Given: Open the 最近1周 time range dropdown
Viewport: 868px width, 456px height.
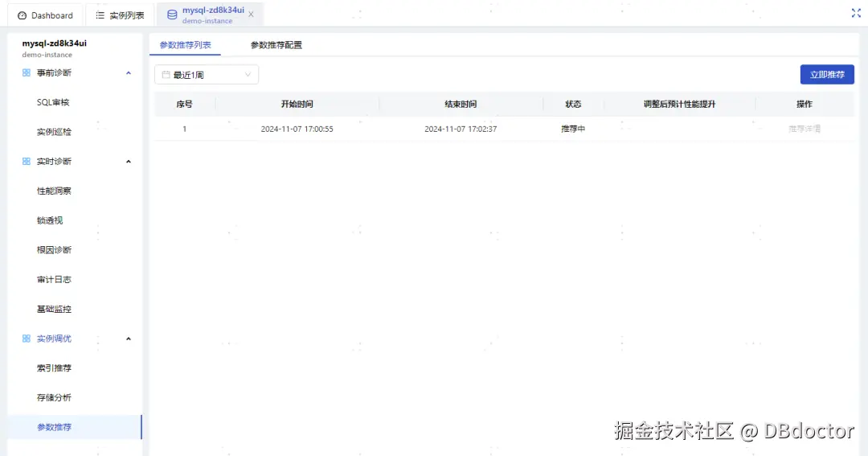Looking at the screenshot, I should click(207, 75).
